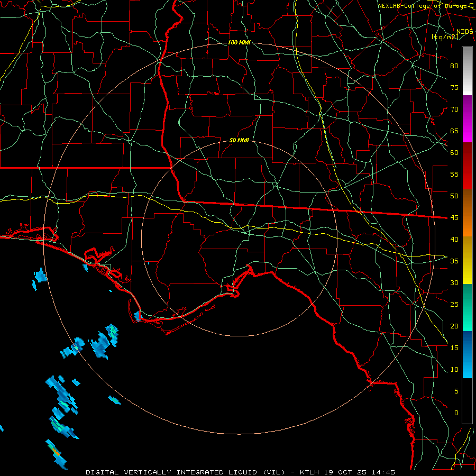Click the 100 NMI range ring label
476x476 pixels.
coord(239,42)
